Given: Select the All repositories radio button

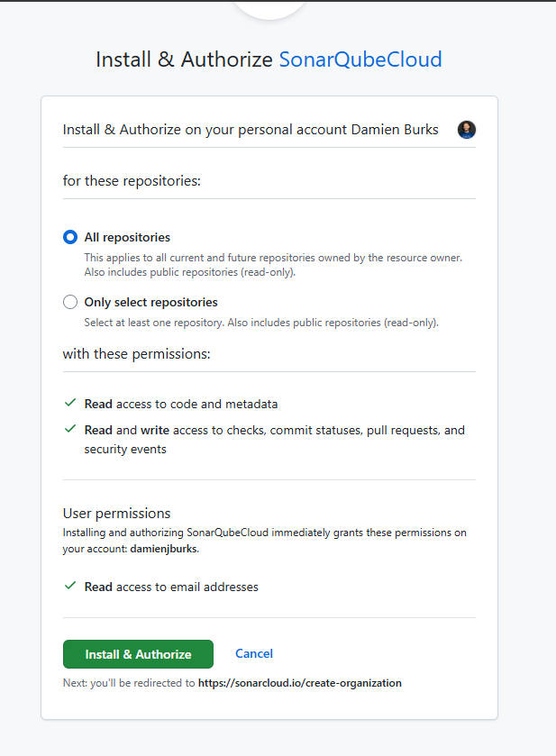Looking at the screenshot, I should (70, 238).
